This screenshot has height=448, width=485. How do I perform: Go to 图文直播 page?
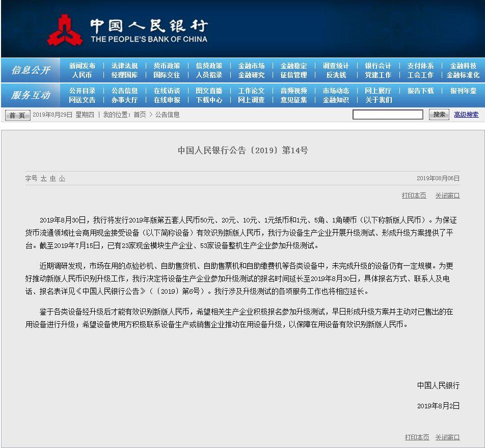[x=209, y=91]
